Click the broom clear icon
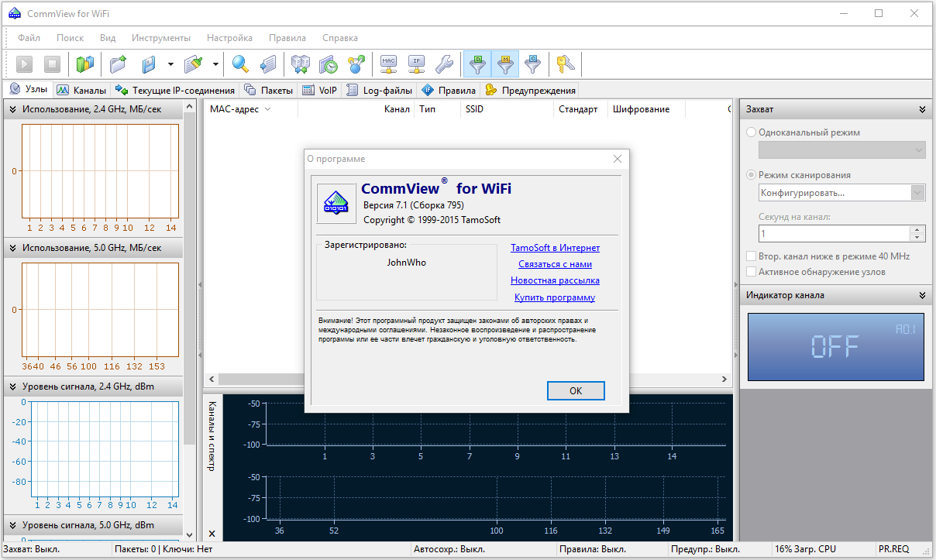Screen dimensions: 936x560 coord(193,64)
